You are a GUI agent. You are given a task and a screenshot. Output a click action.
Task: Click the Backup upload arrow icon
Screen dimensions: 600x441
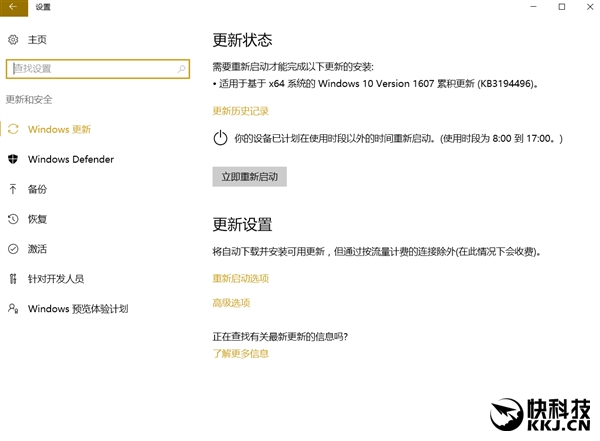coord(13,189)
